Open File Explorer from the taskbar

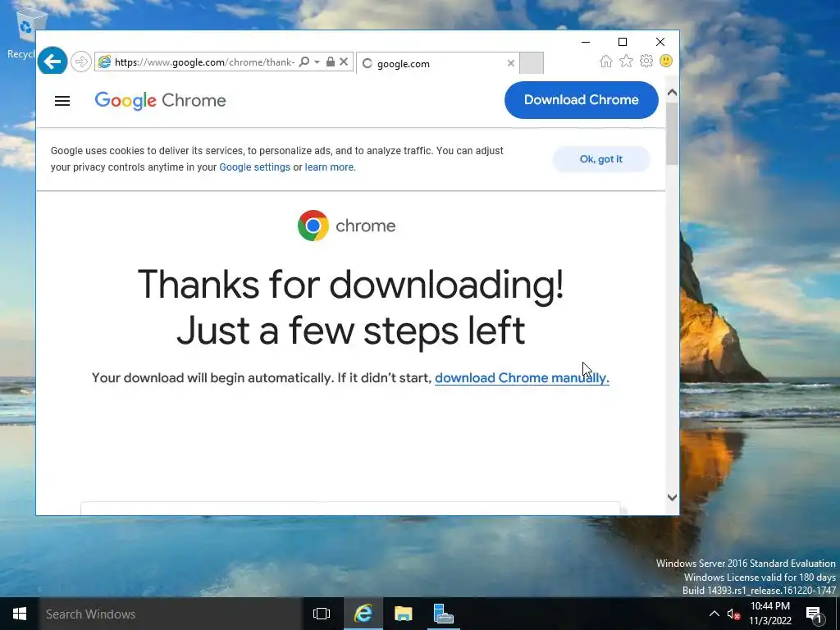click(x=404, y=614)
